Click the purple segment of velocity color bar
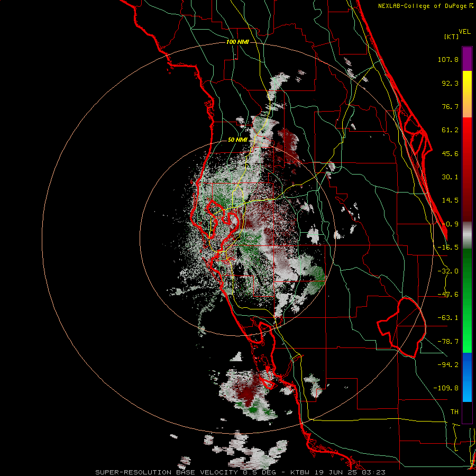The width and height of the screenshot is (476, 476). 467,59
